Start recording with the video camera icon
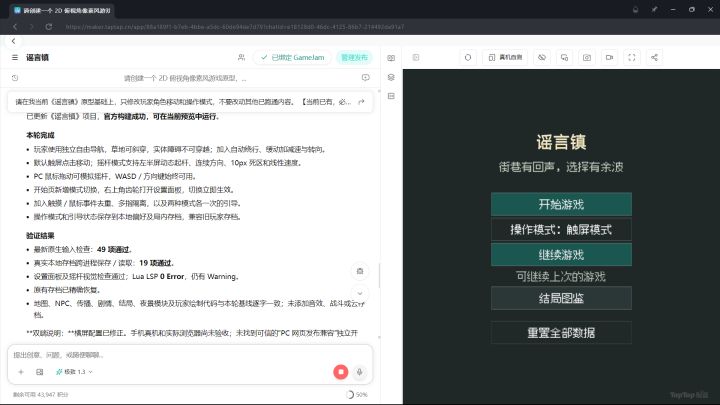 [609, 57]
